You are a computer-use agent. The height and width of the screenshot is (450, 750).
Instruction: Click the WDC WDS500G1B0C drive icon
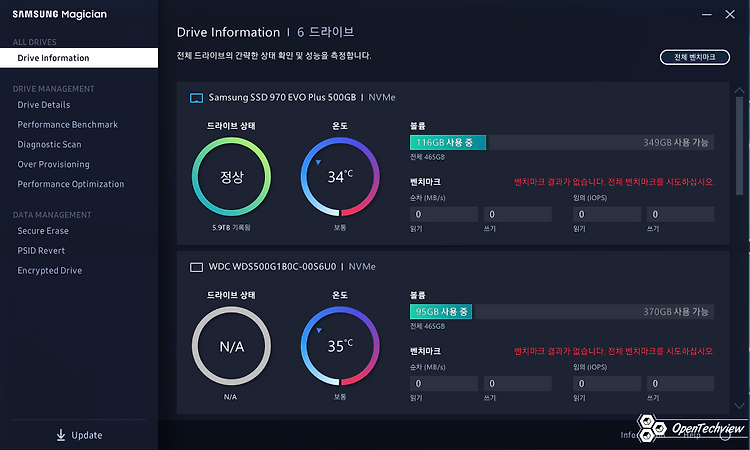pos(196,267)
